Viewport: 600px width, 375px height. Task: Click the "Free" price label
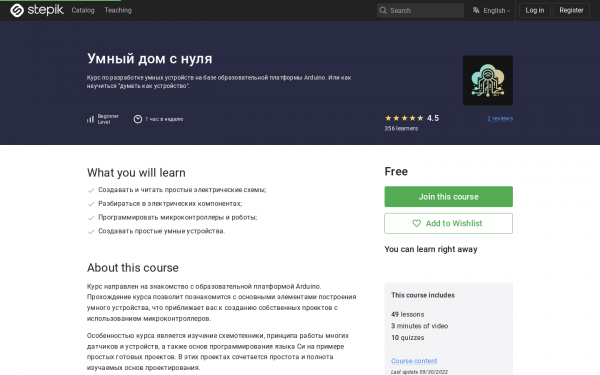coord(396,171)
